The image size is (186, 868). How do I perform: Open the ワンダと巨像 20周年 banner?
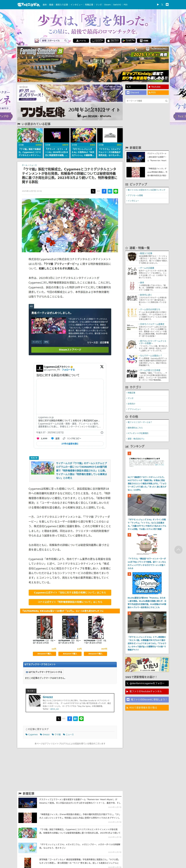pos(70,112)
